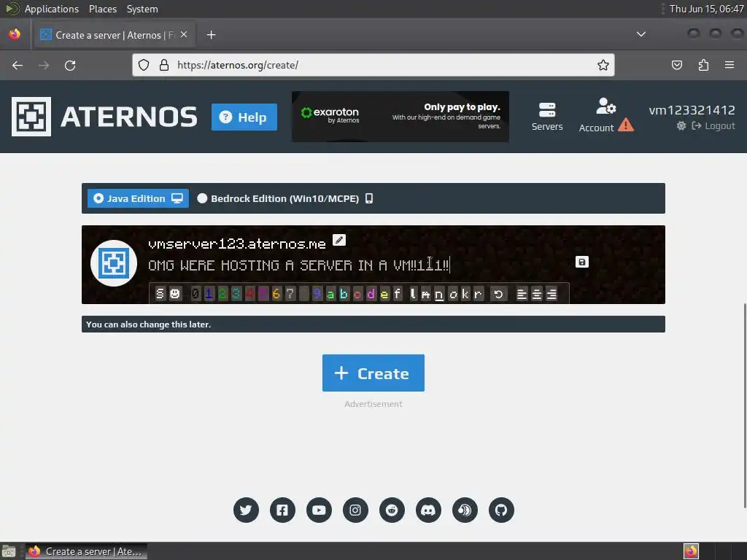Center align the MOTD text

coord(536,295)
